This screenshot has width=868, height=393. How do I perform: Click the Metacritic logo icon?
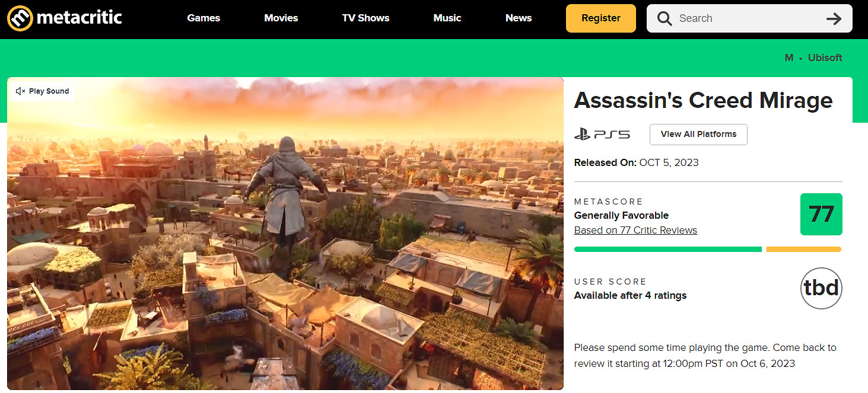[x=20, y=18]
